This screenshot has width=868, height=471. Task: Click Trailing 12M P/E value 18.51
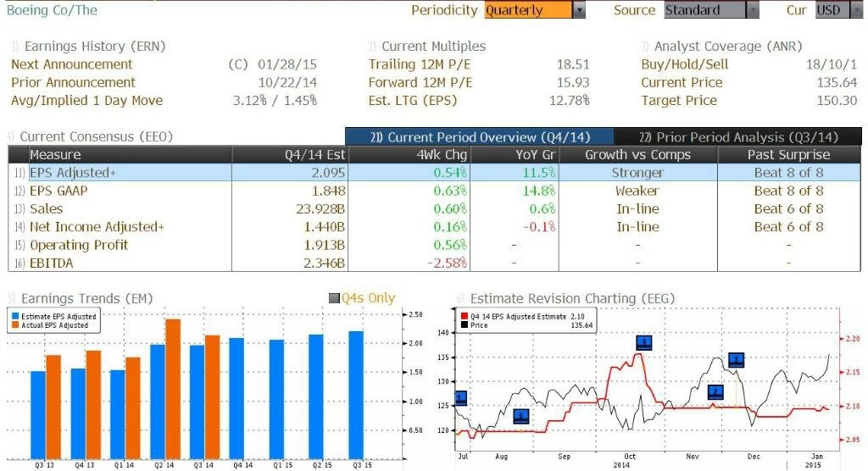(573, 64)
